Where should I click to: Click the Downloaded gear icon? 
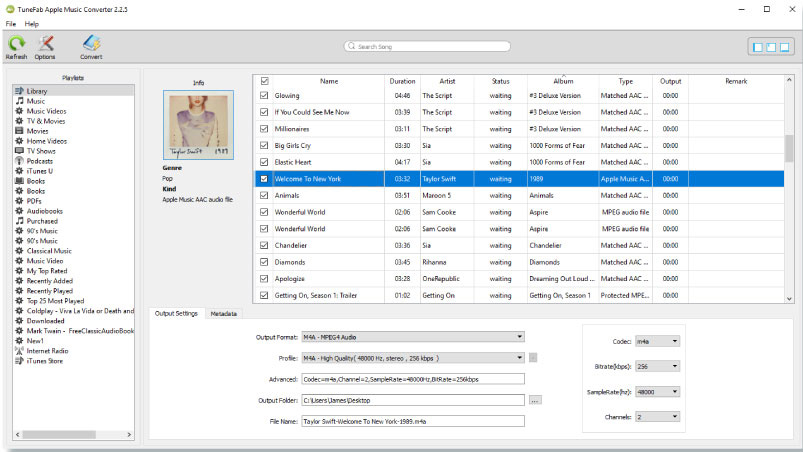19,321
